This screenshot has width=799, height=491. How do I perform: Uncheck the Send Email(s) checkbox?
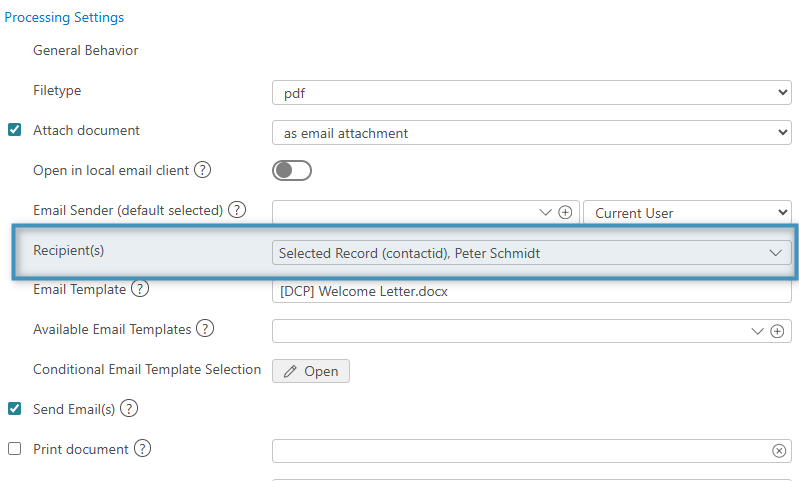point(15,408)
